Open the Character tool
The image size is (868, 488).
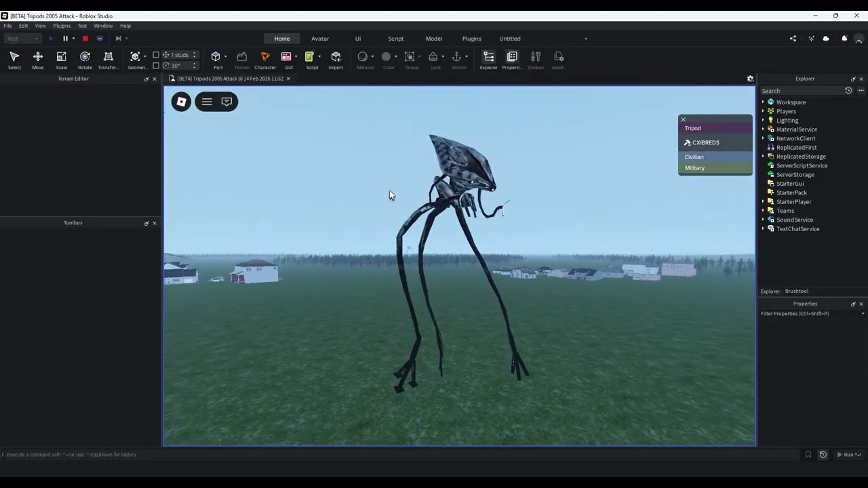point(265,60)
